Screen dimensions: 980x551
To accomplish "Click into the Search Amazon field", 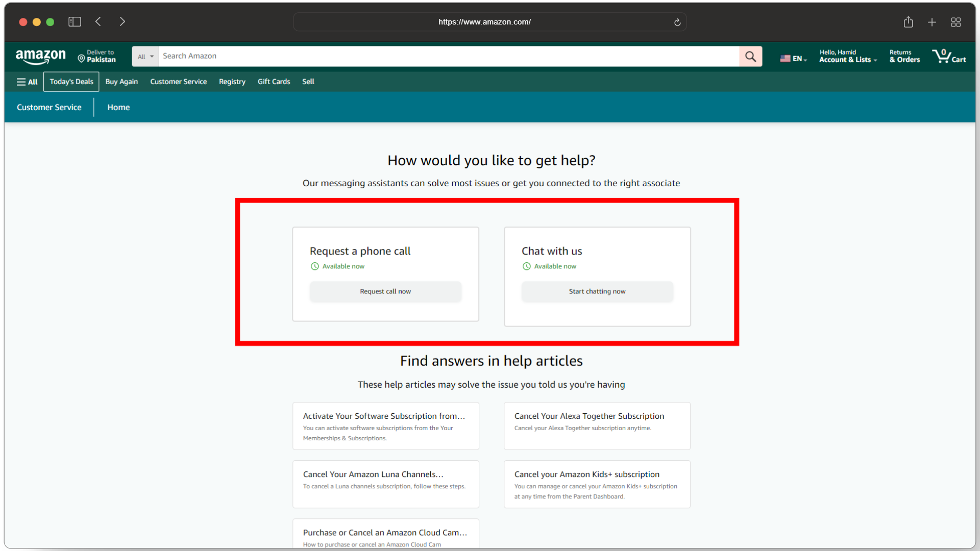I will pyautogui.click(x=449, y=56).
